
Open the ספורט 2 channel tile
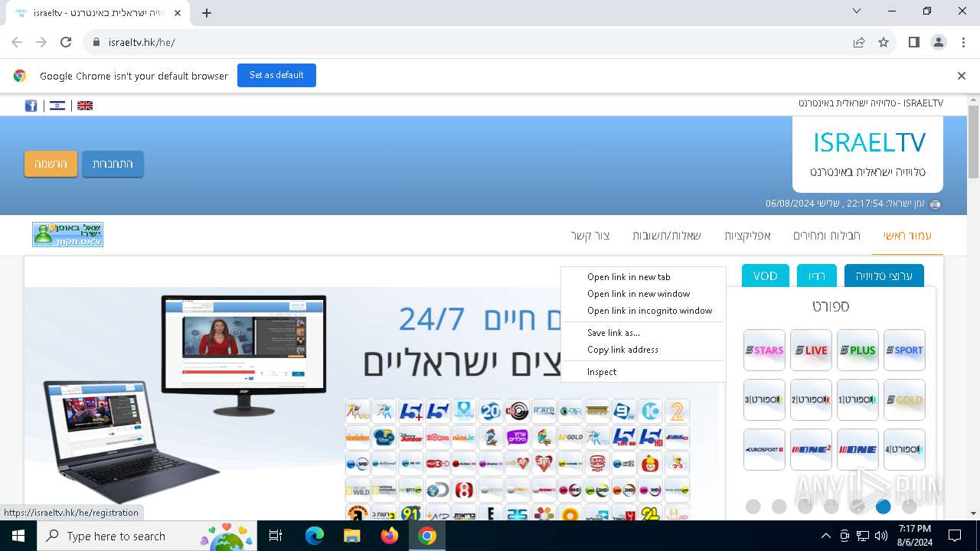811,400
